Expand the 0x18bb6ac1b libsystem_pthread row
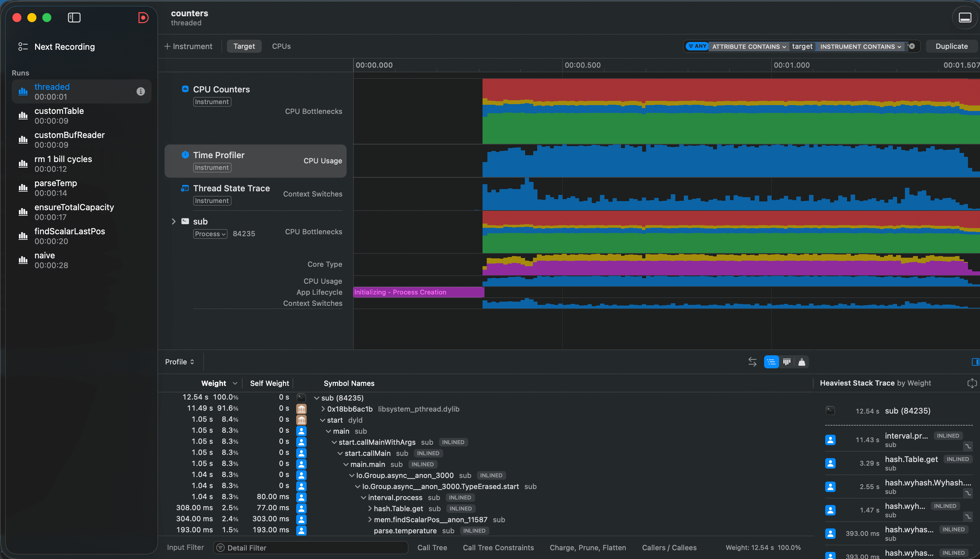 click(x=323, y=409)
